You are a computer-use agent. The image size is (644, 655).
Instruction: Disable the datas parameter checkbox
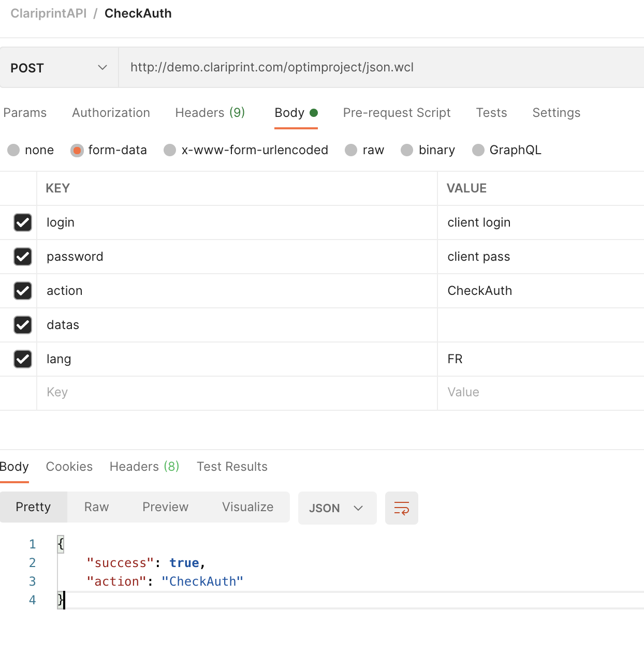coord(23,325)
